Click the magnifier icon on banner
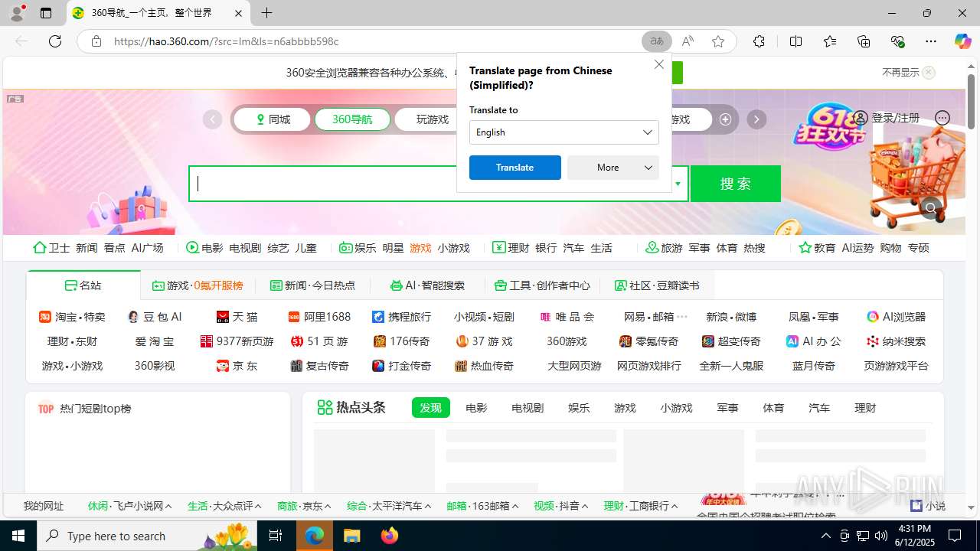Screen dimensions: 980x551 pos(931,207)
